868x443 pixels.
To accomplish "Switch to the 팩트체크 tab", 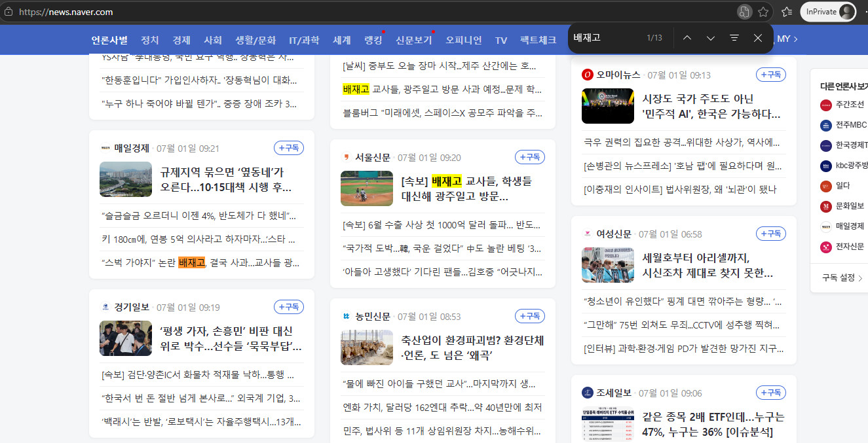I will 538,40.
